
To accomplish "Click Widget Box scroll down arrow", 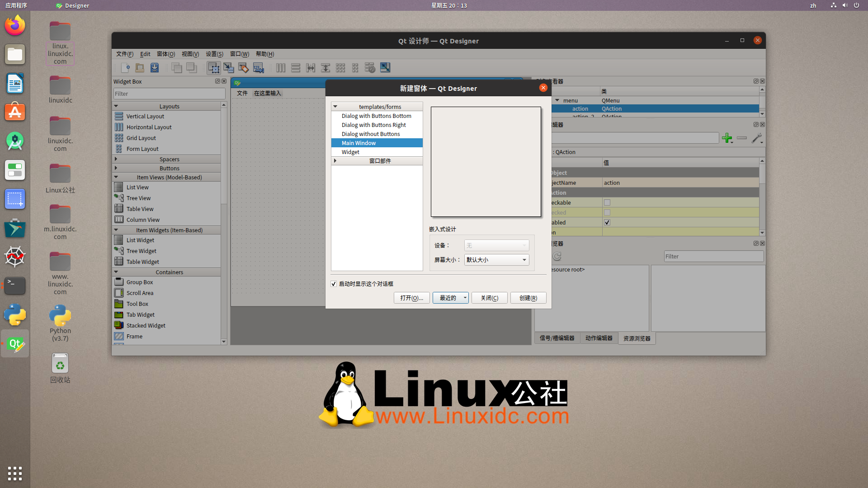I will tap(224, 342).
